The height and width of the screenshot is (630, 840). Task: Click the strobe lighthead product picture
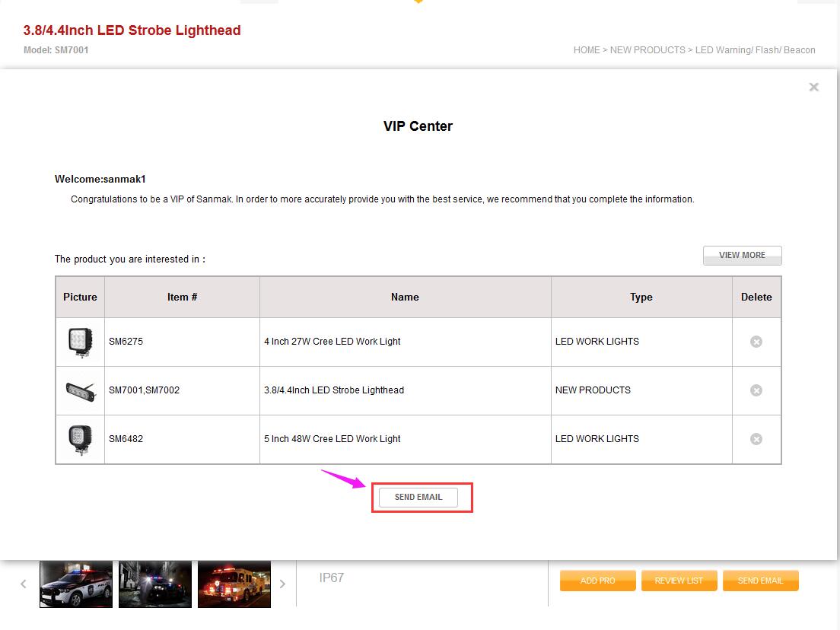(81, 390)
